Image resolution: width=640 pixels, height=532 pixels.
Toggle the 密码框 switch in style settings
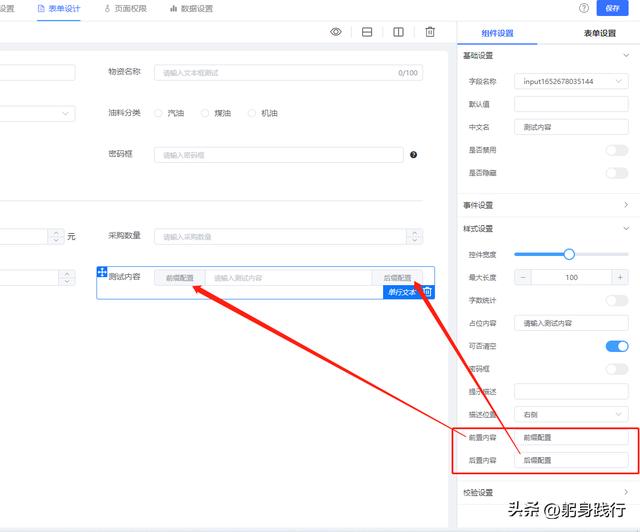click(x=617, y=369)
